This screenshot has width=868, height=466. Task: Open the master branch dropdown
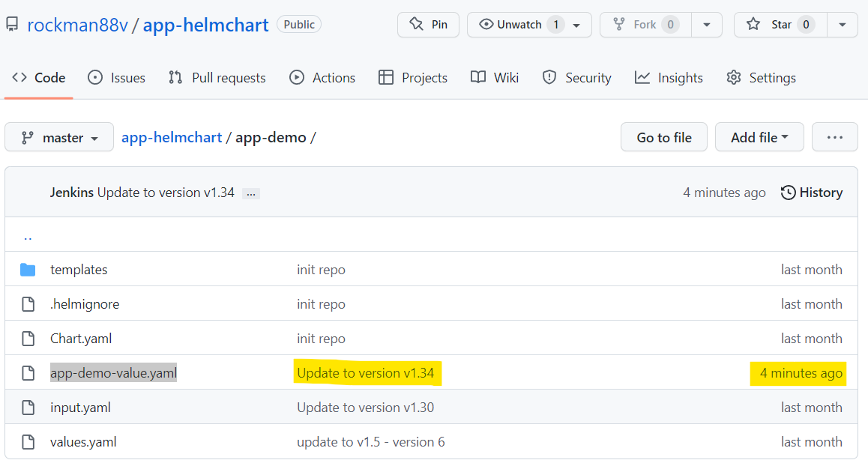[59, 136]
